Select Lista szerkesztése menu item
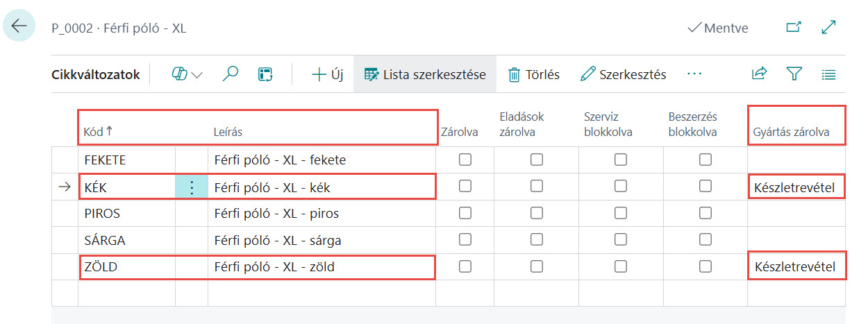Screen dimensions: 868x324 click(425, 74)
